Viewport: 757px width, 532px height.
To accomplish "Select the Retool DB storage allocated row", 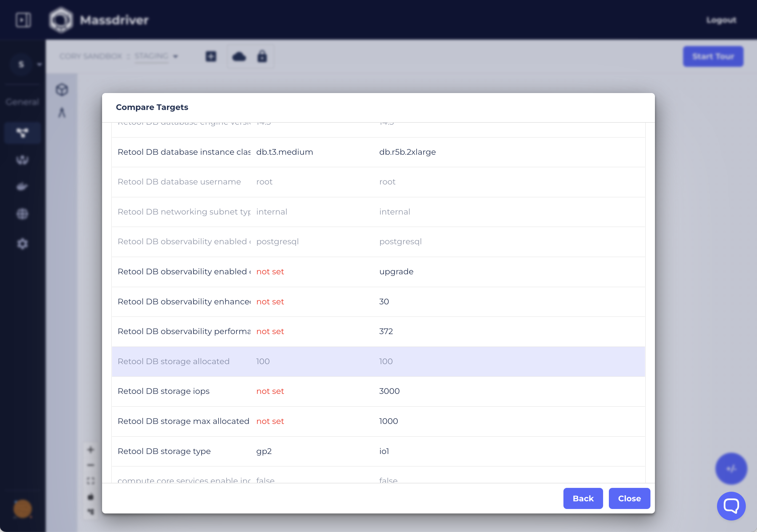I will (378, 361).
